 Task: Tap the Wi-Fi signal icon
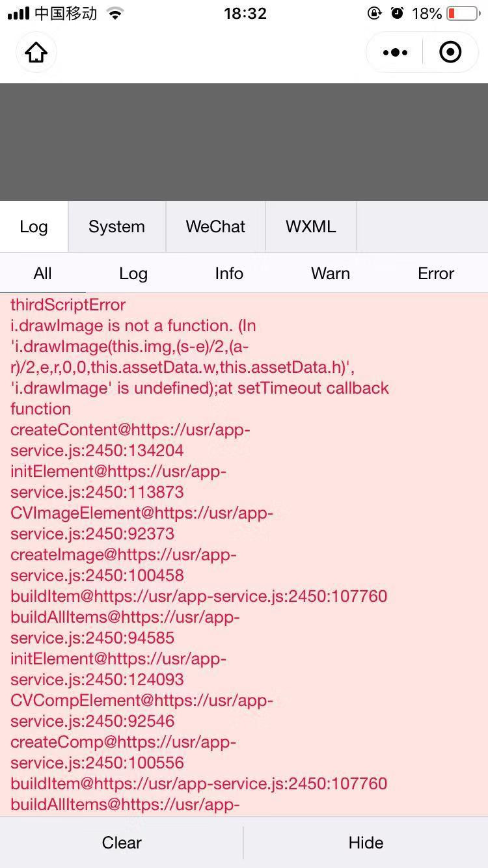[x=116, y=13]
